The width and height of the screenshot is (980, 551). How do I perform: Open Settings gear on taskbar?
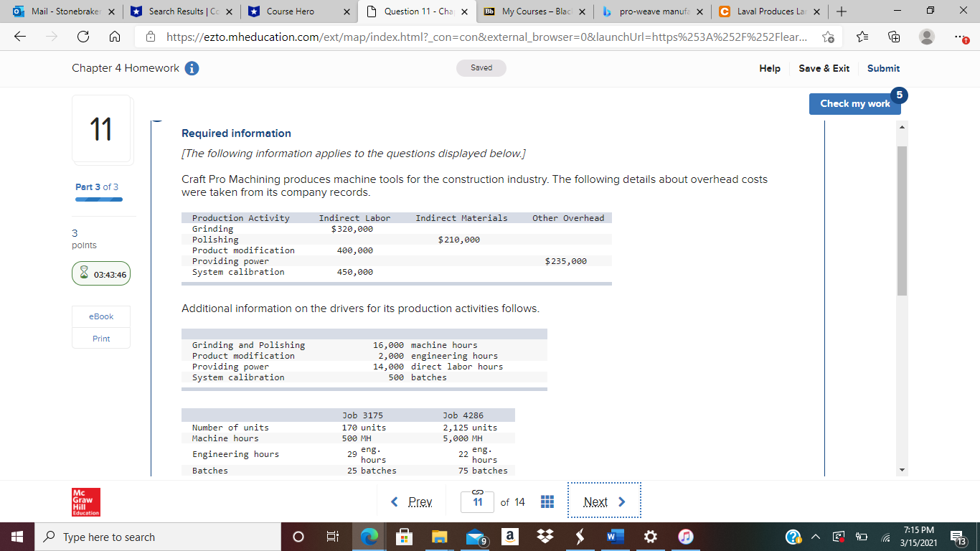click(x=651, y=537)
